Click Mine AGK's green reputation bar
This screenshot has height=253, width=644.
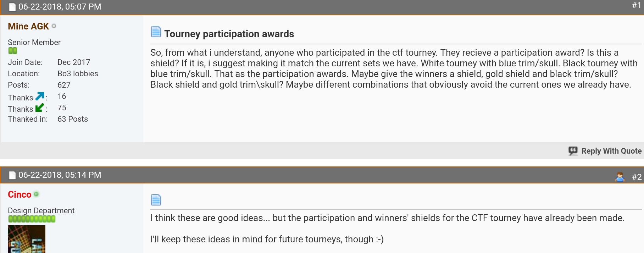pos(13,51)
